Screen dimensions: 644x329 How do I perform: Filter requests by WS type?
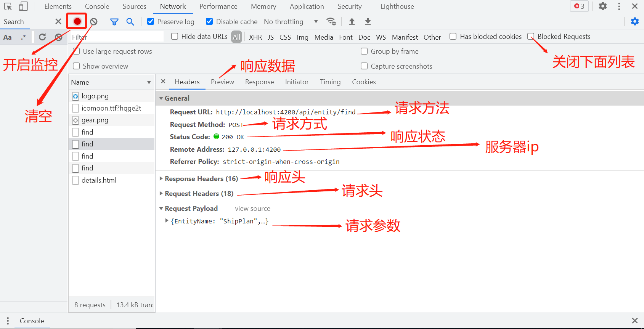tap(381, 37)
